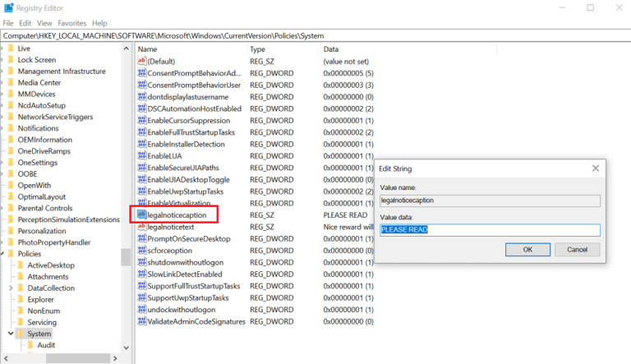631x364 pixels.
Task: Select the ConsentPromptBehaviorUser DWORD icon
Action: (141, 85)
